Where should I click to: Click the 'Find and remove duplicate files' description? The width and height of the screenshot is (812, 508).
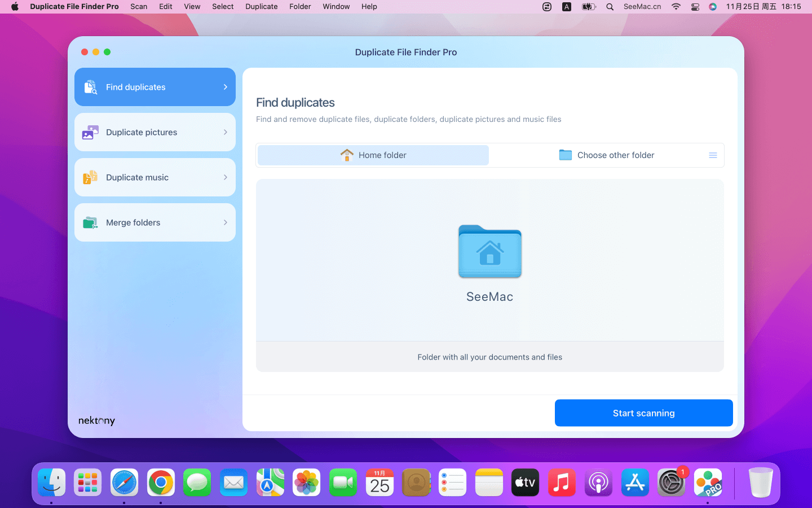(409, 119)
